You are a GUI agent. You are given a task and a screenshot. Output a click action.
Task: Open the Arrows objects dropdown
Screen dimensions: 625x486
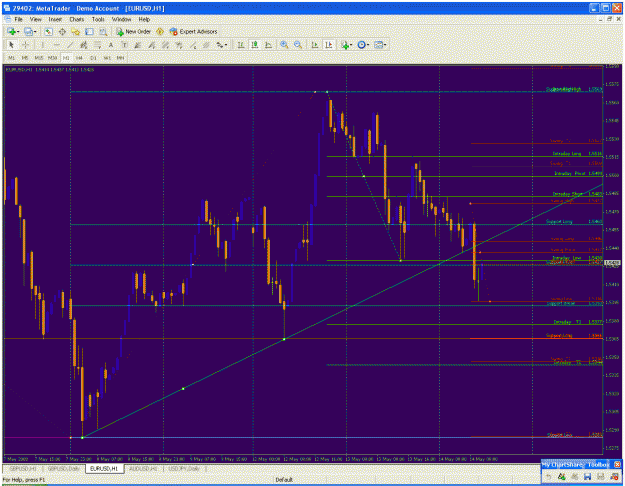tap(220, 45)
